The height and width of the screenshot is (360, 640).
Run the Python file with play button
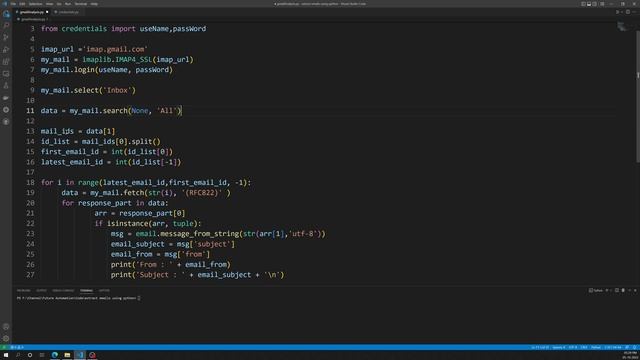pos(617,12)
